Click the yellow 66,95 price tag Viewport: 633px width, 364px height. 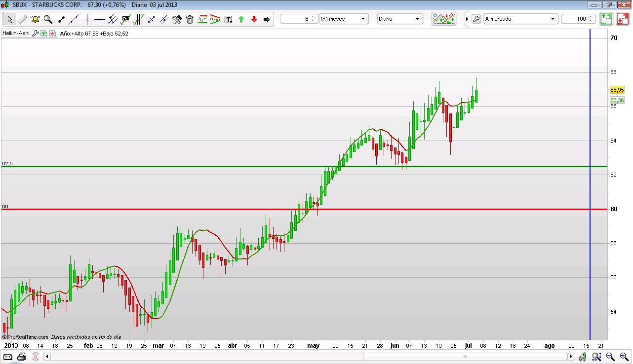tap(617, 90)
